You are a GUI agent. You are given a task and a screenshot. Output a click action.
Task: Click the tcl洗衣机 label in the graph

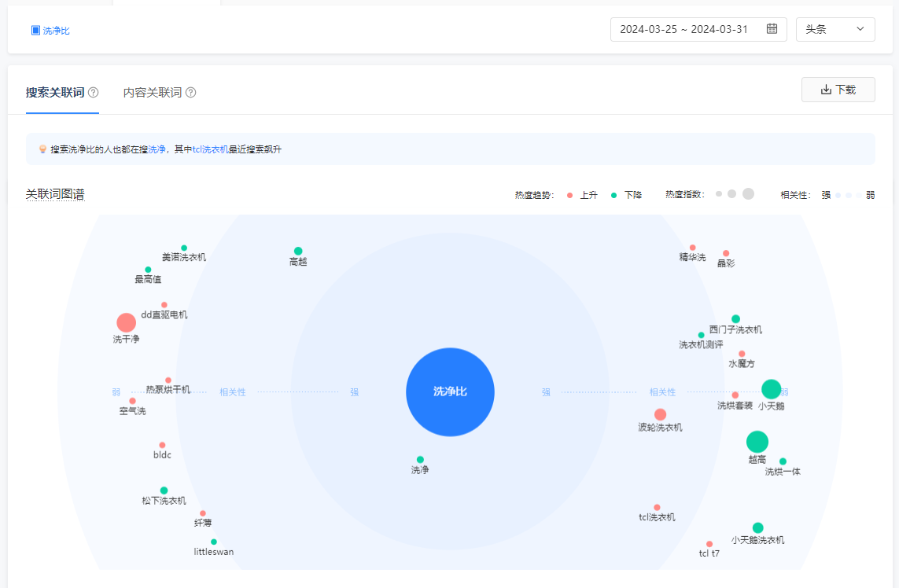click(657, 517)
